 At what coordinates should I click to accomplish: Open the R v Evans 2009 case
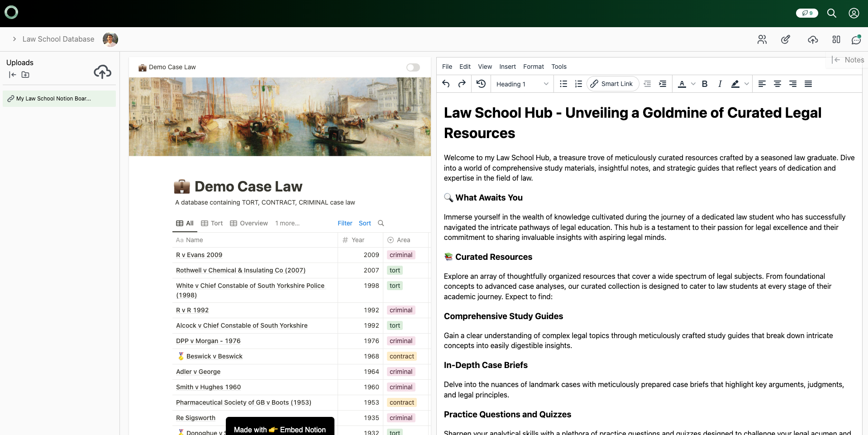pyautogui.click(x=199, y=255)
